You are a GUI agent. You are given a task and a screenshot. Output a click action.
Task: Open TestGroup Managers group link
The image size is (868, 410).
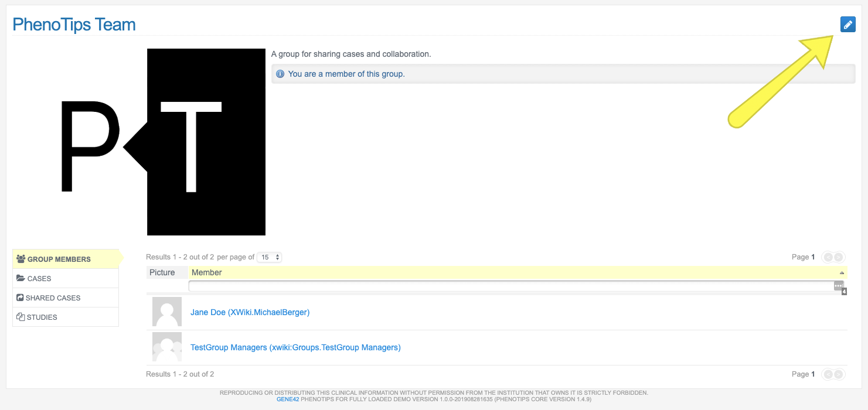(x=295, y=347)
